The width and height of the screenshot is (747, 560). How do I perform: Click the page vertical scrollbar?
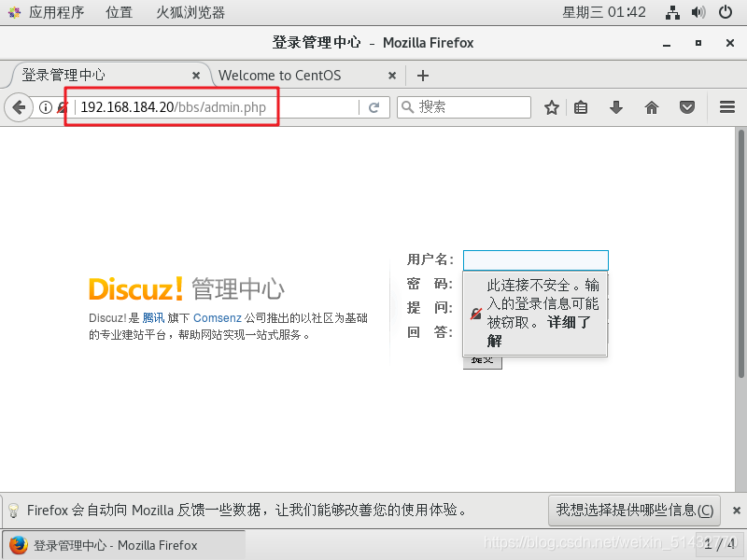[740, 252]
